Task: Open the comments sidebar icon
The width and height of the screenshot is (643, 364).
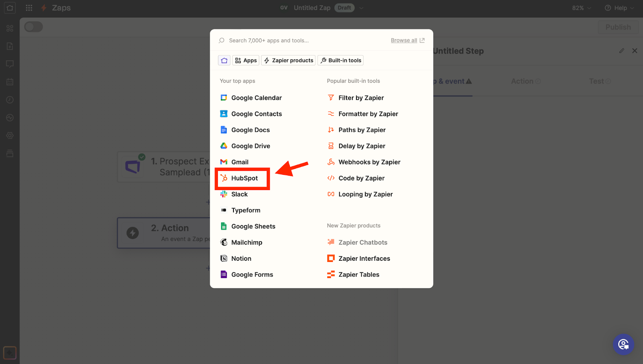Action: (10, 64)
